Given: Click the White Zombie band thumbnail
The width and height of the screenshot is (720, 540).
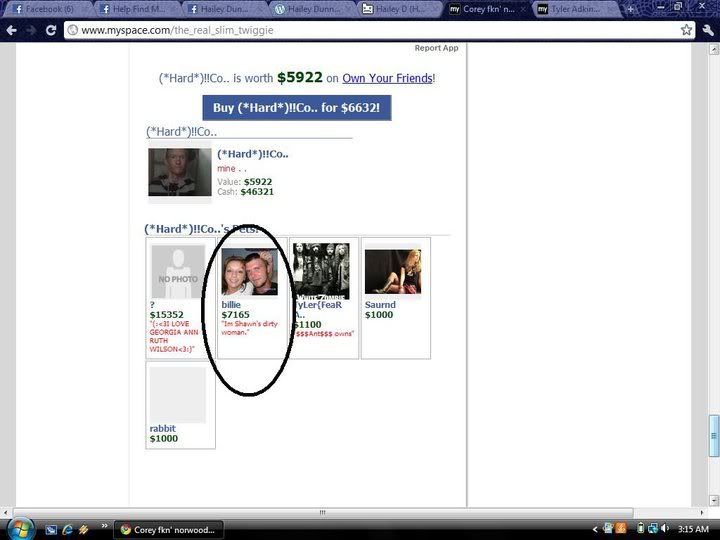Looking at the screenshot, I should point(321,271).
